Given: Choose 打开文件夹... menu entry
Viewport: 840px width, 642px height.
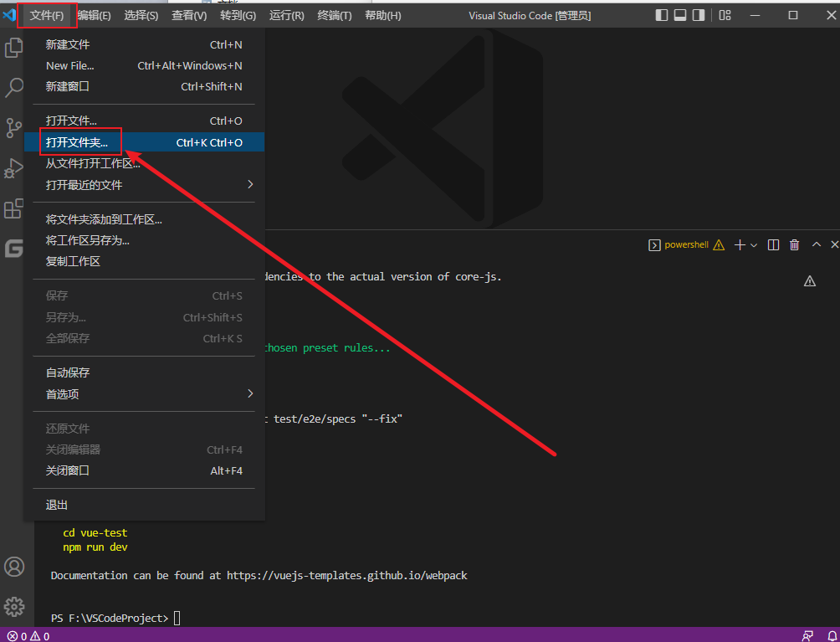Looking at the screenshot, I should (x=144, y=142).
